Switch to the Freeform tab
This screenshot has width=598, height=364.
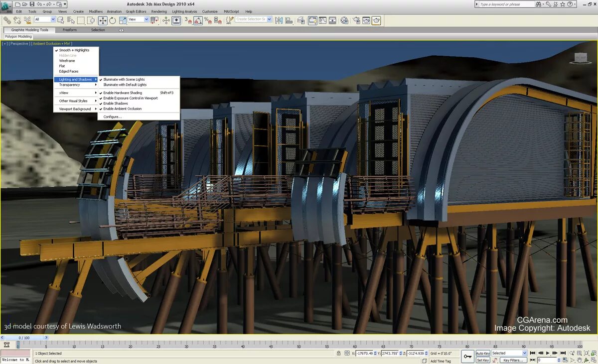70,30
